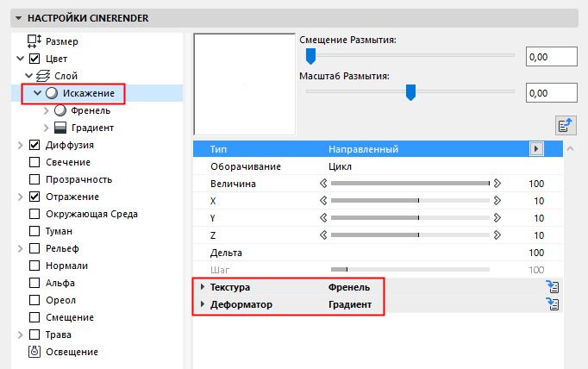This screenshot has width=588, height=369.
Task: Enable the Свечение checkbox
Action: [x=34, y=162]
